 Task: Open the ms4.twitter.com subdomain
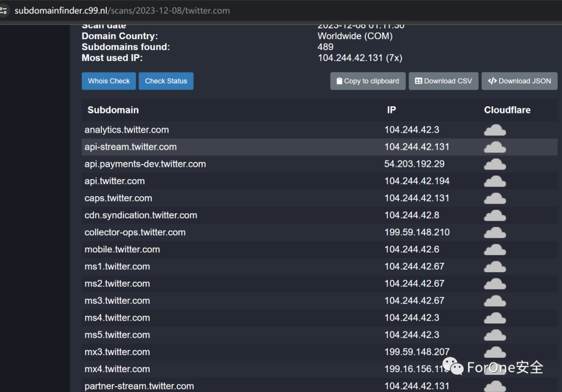(x=117, y=318)
